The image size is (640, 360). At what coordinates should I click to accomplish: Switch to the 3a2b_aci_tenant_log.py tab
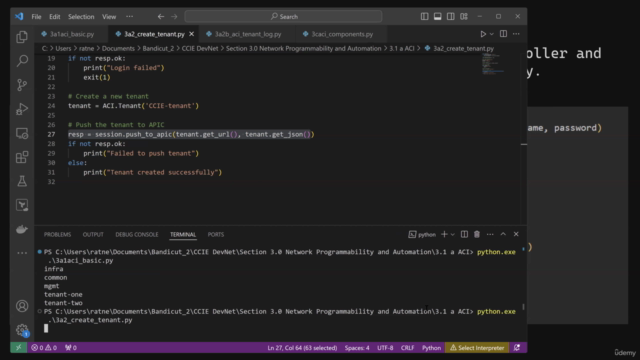(x=248, y=34)
